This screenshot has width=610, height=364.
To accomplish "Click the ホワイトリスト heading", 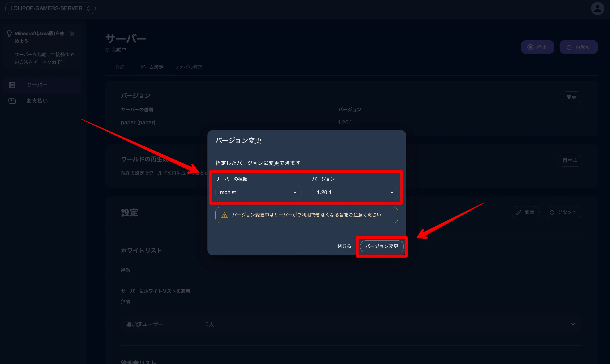I will [x=141, y=250].
